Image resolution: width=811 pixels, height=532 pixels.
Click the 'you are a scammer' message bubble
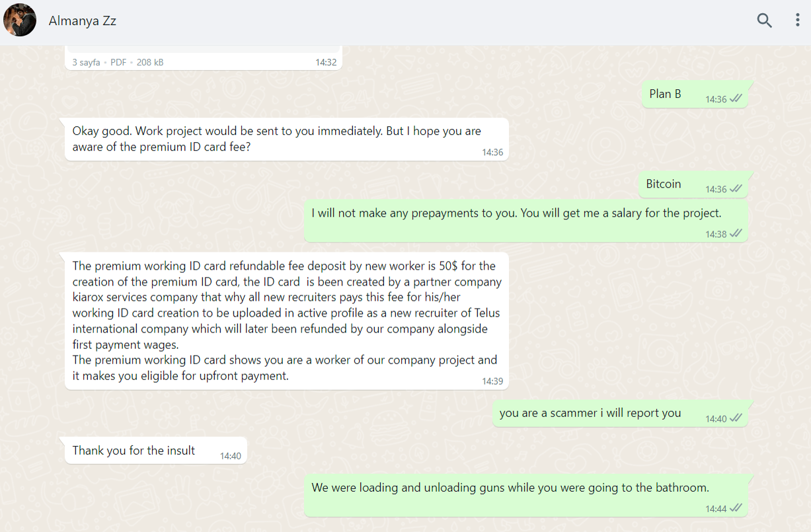tap(621, 413)
